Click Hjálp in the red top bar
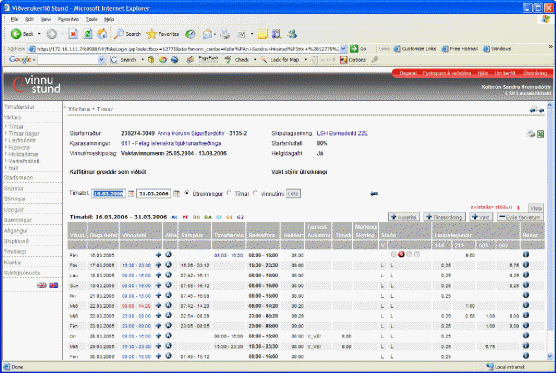 coord(483,73)
